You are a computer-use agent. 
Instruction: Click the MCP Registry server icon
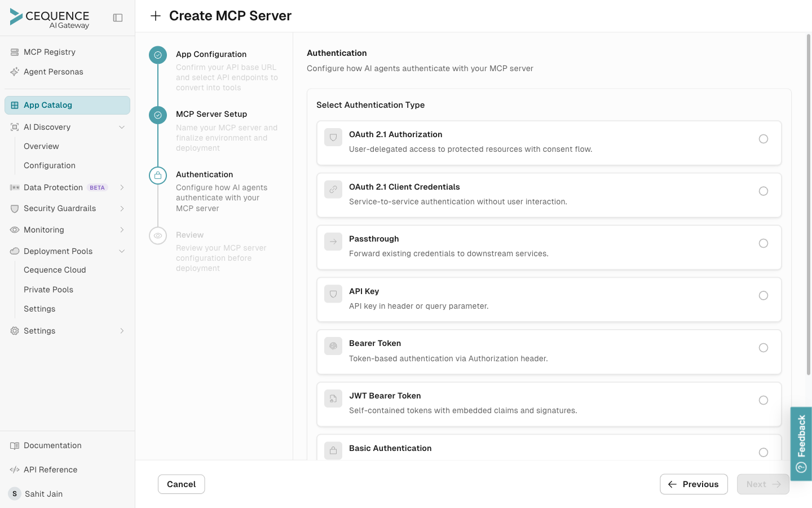[15, 52]
